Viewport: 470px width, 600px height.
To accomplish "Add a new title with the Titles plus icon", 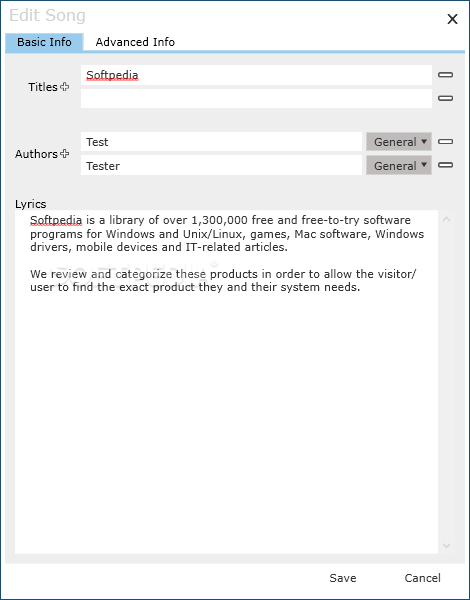I will (65, 87).
